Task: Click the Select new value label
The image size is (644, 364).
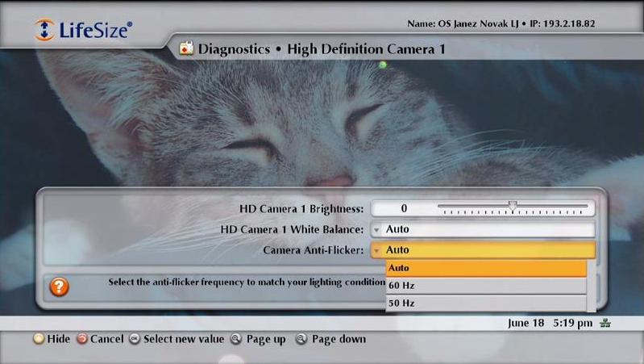Action: pyautogui.click(x=184, y=339)
